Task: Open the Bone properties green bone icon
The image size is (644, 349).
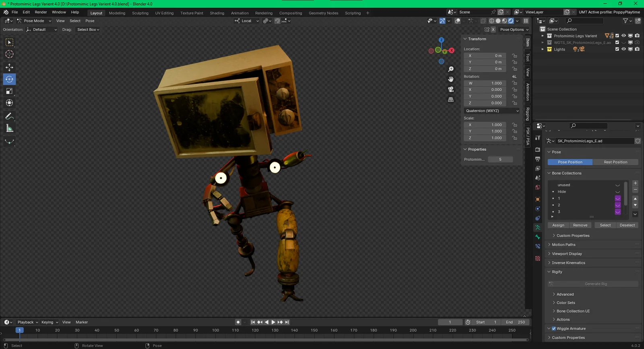Action: coord(538,237)
